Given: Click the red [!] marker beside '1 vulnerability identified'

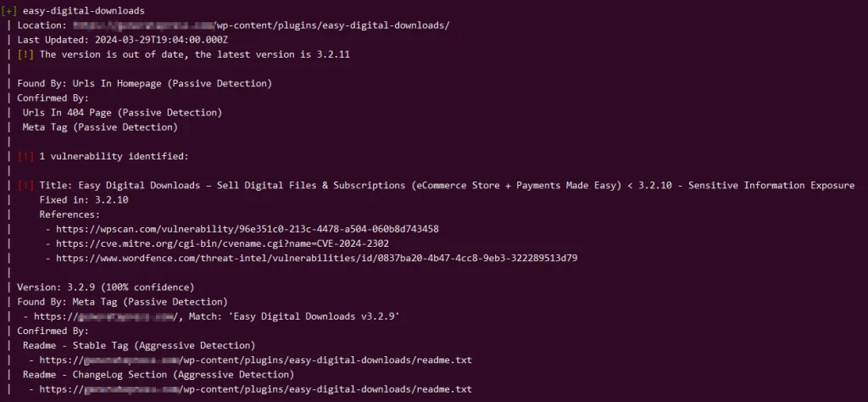Looking at the screenshot, I should tap(25, 156).
